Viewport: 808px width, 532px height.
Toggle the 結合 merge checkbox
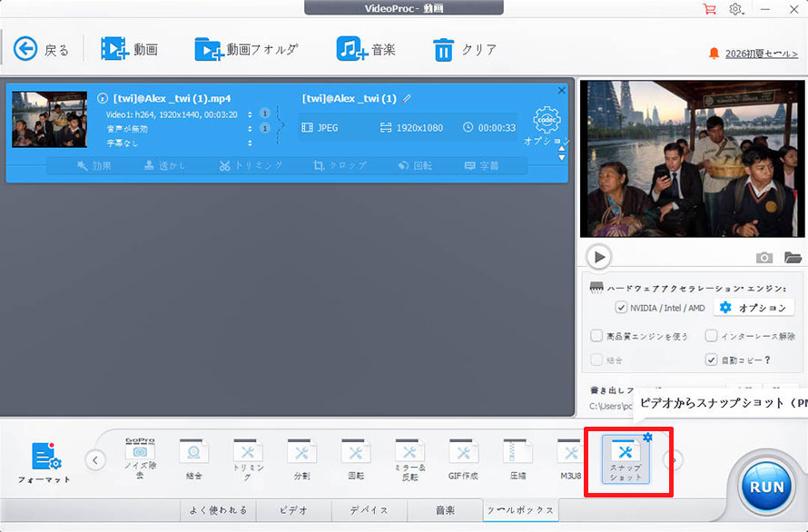tap(596, 360)
